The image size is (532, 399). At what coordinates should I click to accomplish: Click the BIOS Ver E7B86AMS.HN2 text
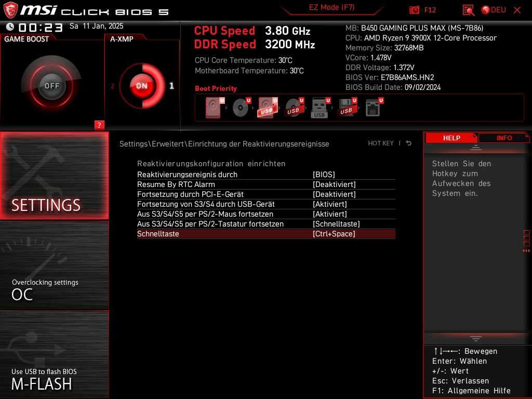click(390, 77)
